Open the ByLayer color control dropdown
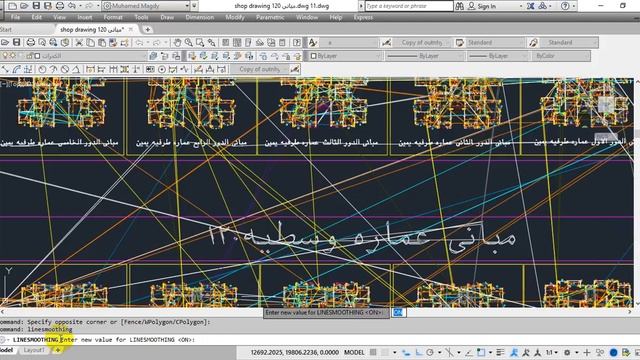Image resolution: width=640 pixels, height=360 pixels. 346,56
